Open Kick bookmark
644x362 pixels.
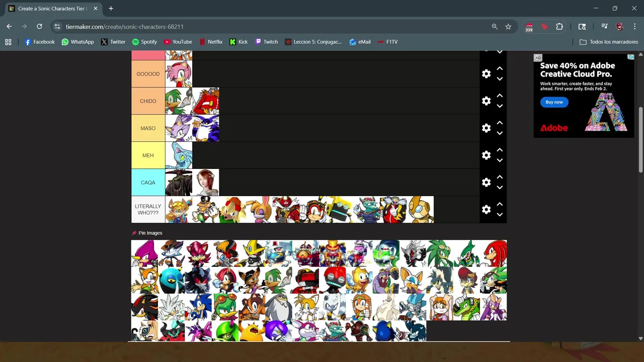point(238,42)
